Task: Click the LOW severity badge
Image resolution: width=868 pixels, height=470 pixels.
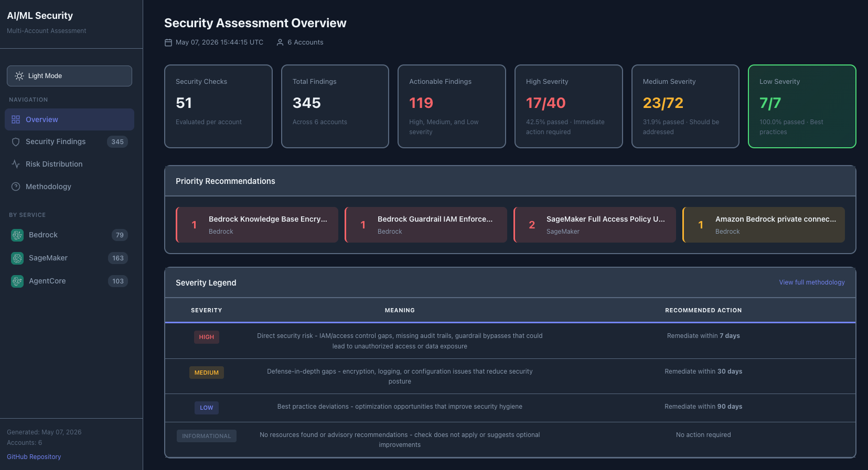Action: (207, 408)
